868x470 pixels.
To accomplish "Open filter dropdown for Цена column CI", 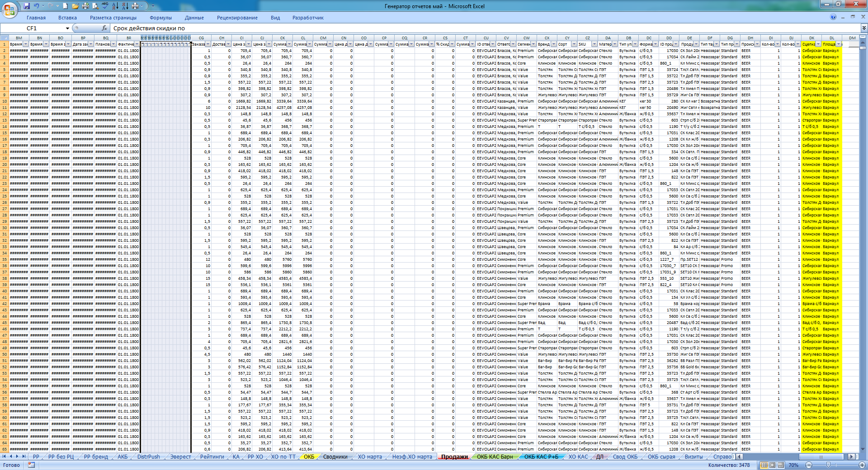I will (x=249, y=44).
